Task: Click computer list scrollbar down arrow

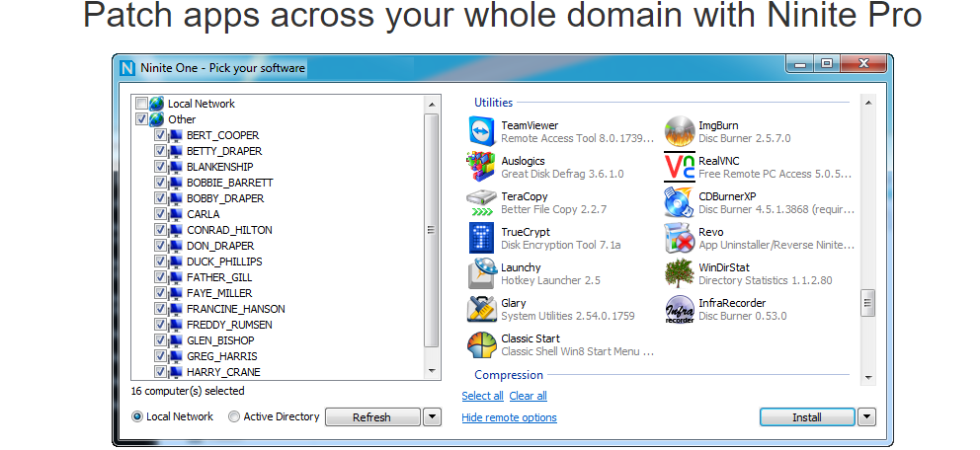Action: pos(432,371)
